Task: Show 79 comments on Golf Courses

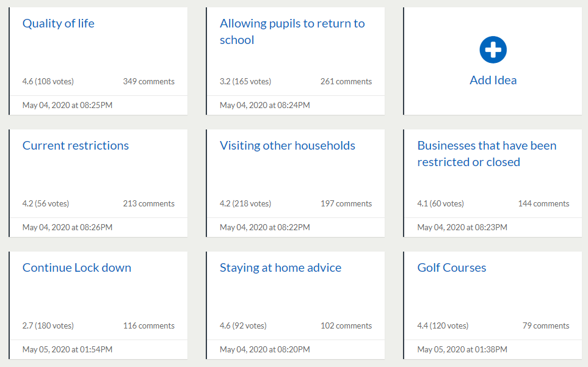Action: [546, 326]
